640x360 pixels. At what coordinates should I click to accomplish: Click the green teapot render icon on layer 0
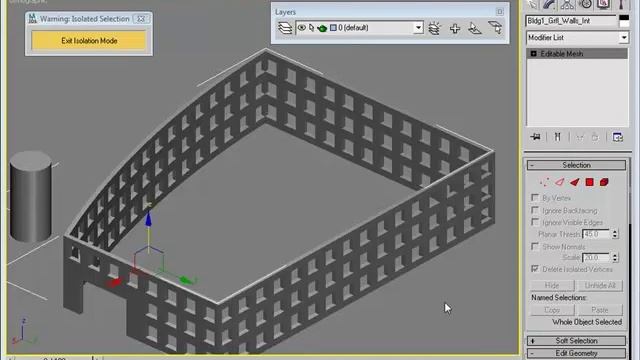point(322,28)
